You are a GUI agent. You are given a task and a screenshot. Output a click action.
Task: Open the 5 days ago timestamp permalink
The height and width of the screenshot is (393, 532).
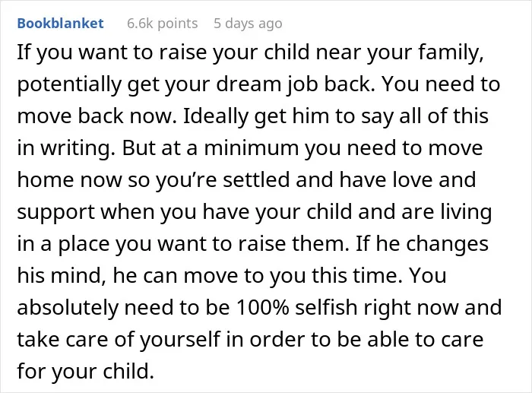(248, 24)
